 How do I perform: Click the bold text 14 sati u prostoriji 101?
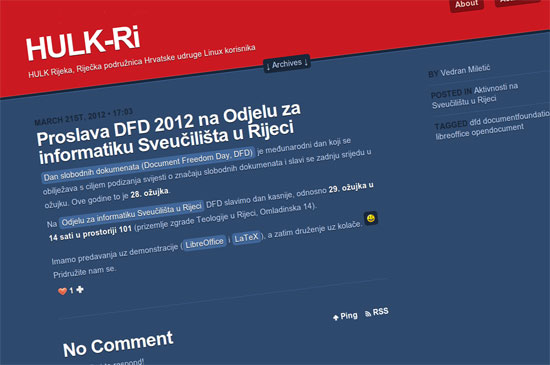click(90, 233)
